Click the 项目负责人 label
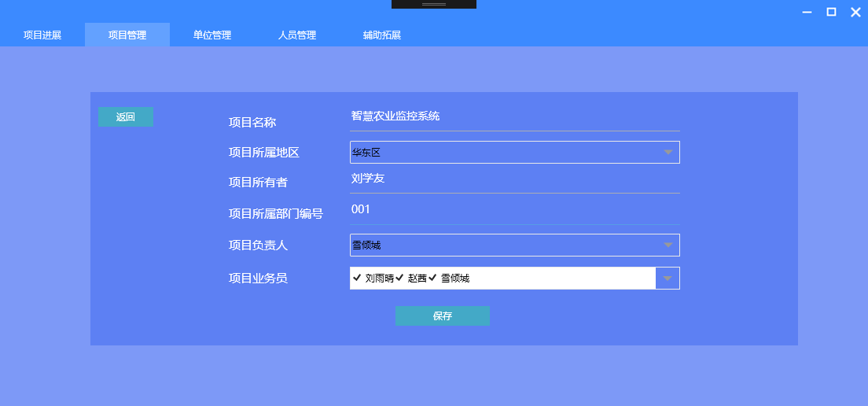Viewport: 868px width, 406px height. [258, 245]
